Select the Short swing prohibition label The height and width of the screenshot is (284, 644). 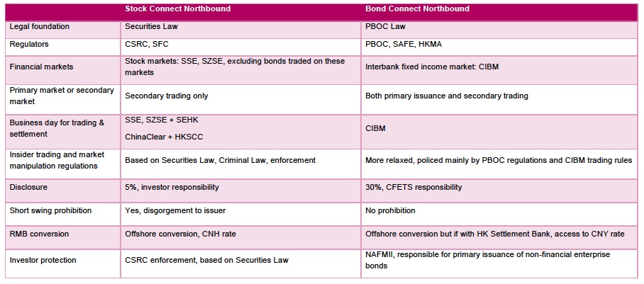[52, 211]
